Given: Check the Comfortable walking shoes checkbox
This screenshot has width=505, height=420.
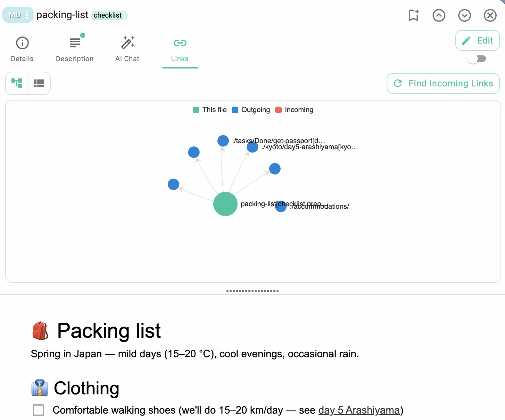Looking at the screenshot, I should (38, 410).
